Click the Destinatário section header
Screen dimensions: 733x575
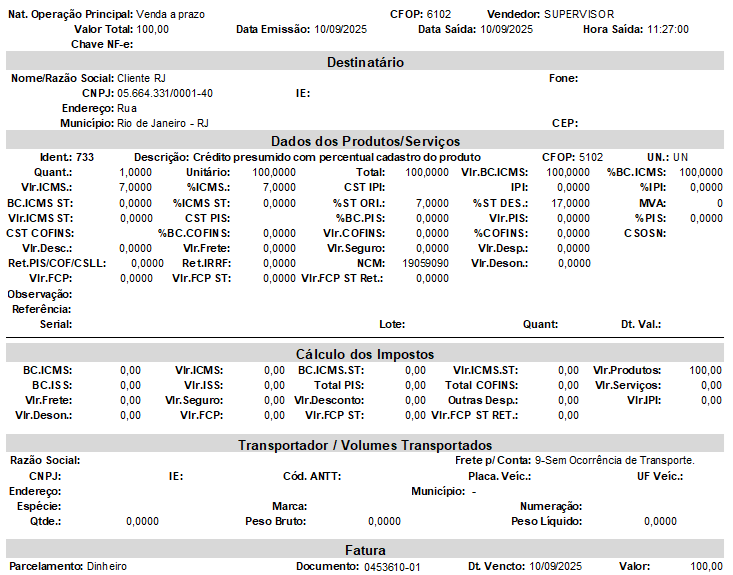(x=365, y=62)
